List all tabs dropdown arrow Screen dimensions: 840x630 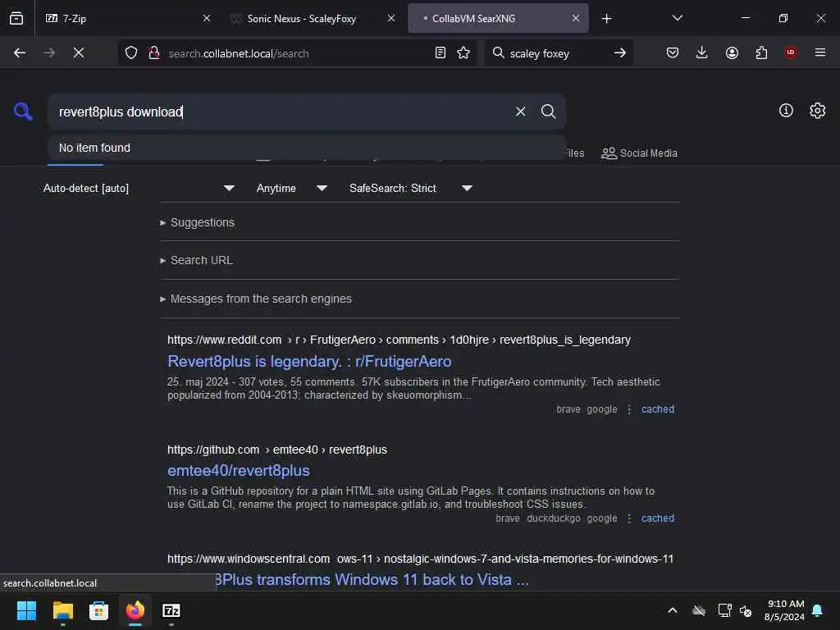tap(677, 18)
